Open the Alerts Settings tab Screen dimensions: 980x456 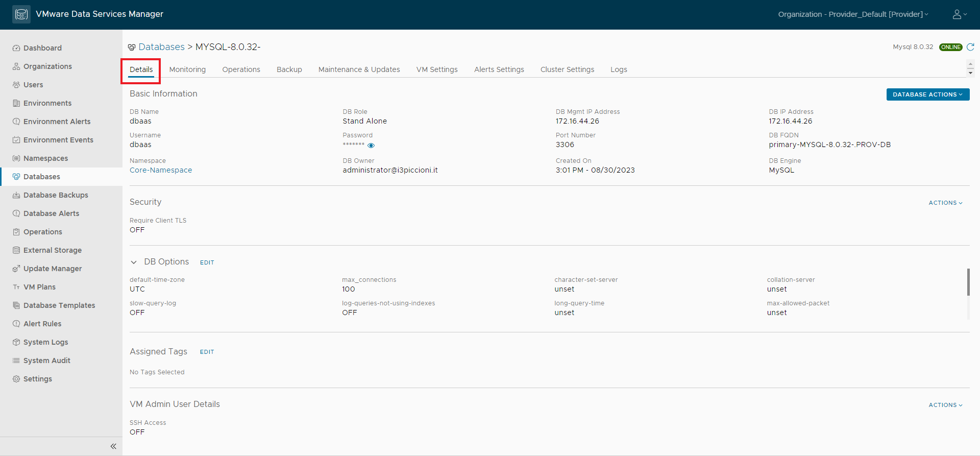pos(499,69)
